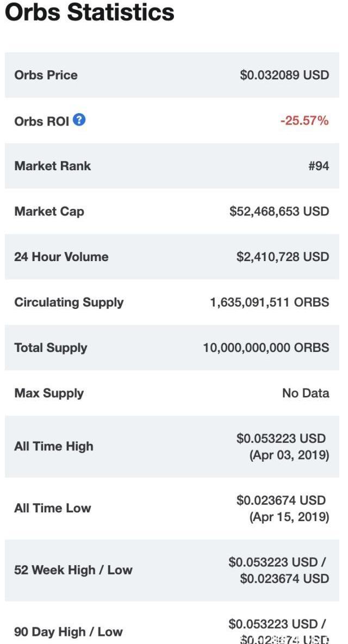The image size is (348, 644).
Task: Select the Orbs Price row label
Action: pyautogui.click(x=46, y=75)
